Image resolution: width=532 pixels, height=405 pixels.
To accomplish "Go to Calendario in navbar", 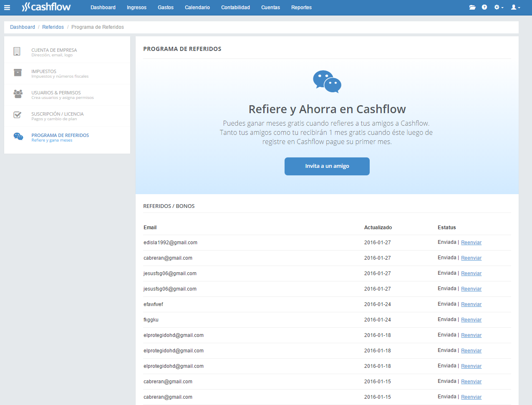I will pyautogui.click(x=197, y=8).
